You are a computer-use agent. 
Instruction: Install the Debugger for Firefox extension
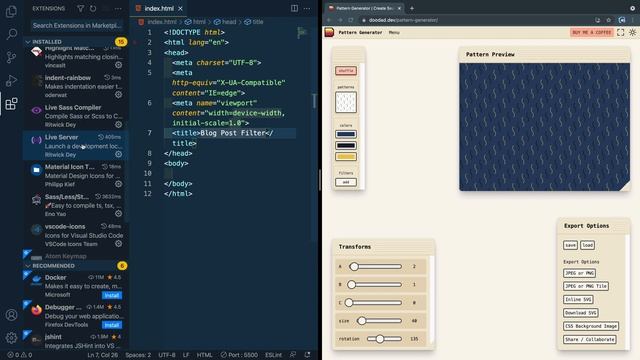112,325
